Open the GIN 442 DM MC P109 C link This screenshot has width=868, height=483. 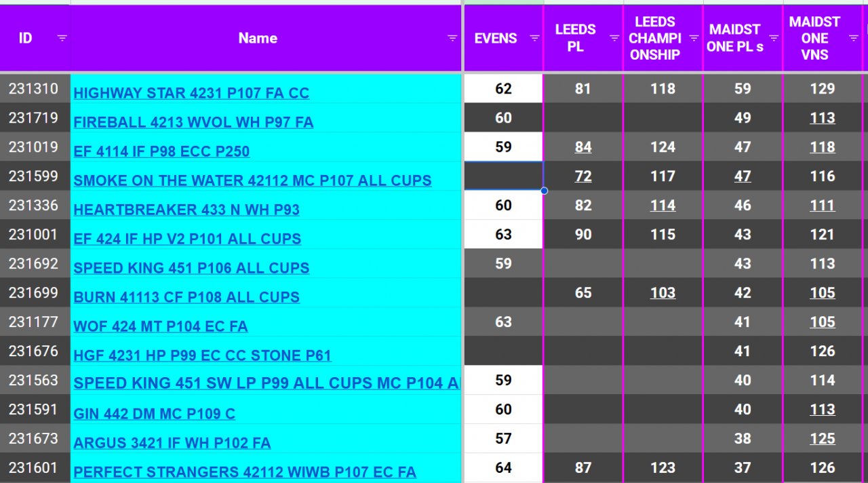point(155,414)
